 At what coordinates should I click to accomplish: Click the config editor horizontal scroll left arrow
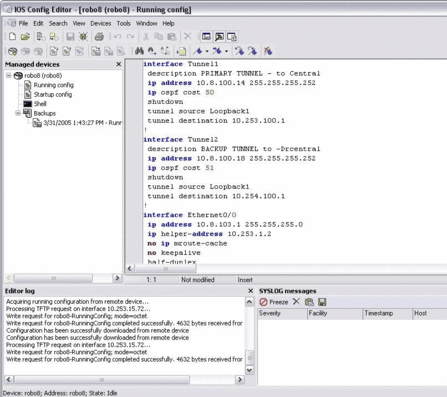[x=130, y=268]
